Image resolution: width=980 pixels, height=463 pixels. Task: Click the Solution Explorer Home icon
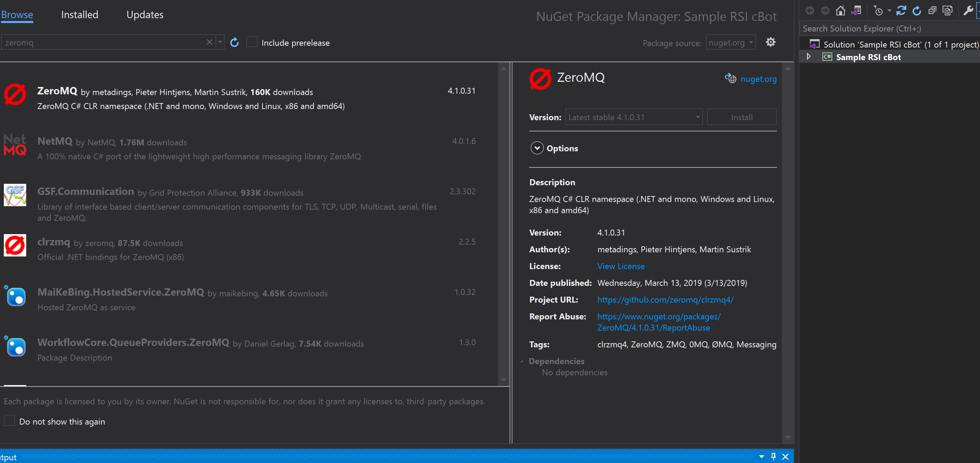coord(840,10)
